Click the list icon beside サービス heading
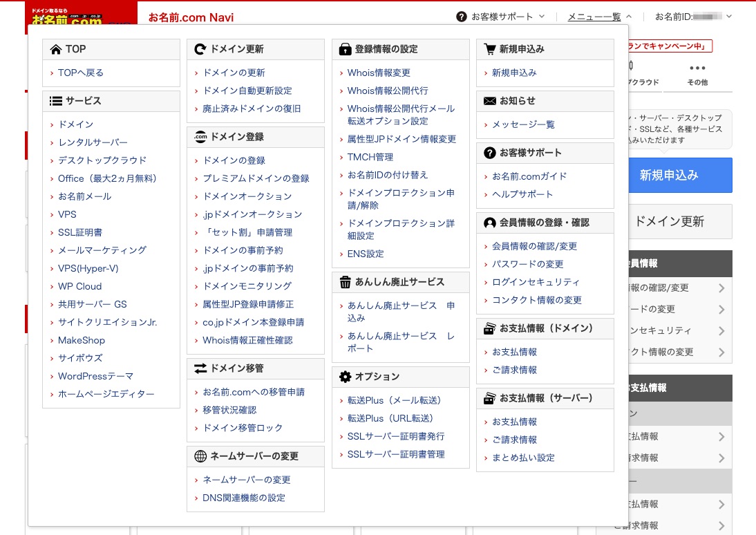The image size is (756, 535). pos(56,101)
